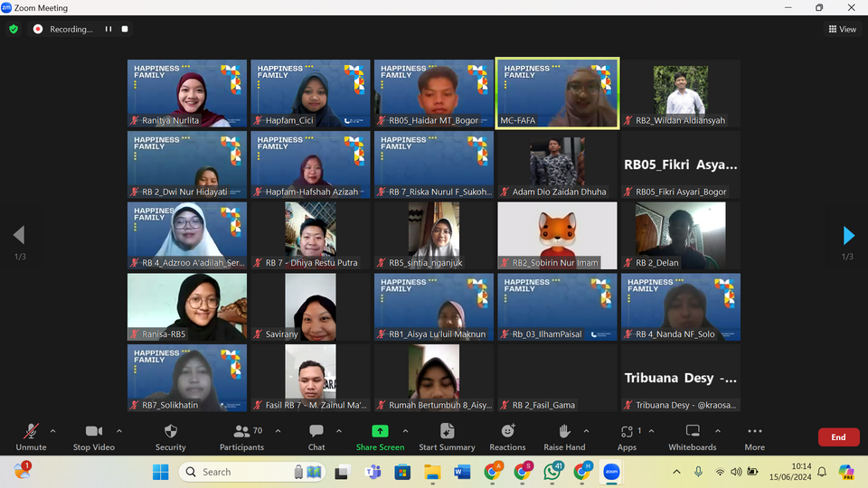Image resolution: width=868 pixels, height=488 pixels.
Task: Expand Share Screen options arrow
Action: point(405,431)
